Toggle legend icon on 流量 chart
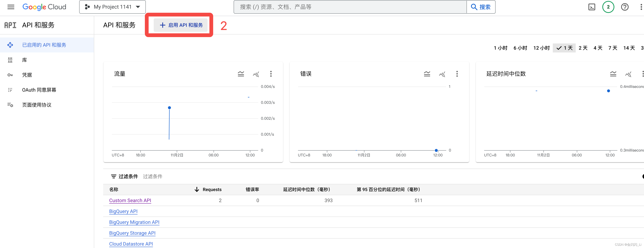Image resolution: width=644 pixels, height=248 pixels. [x=241, y=74]
